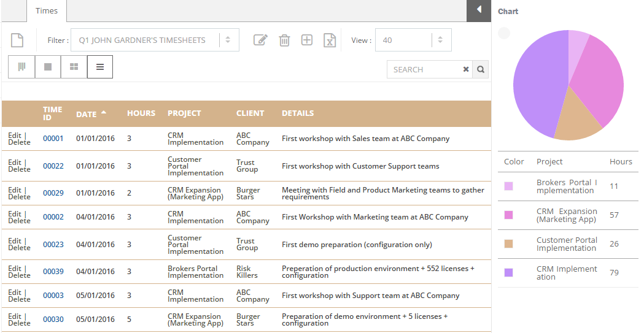Open time entry 00003 link
The width and height of the screenshot is (644, 333).
53,295
